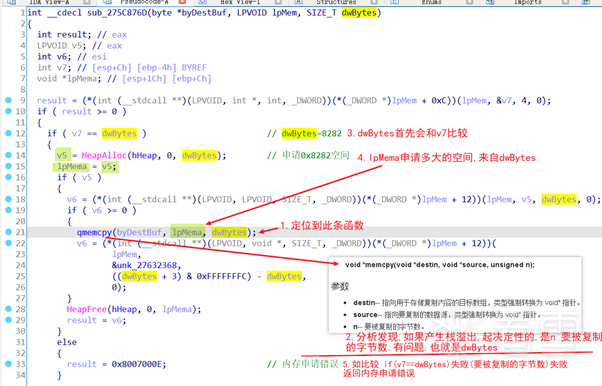602x386 pixels.
Task: Toggle breakpoint dot on line 18
Action: click(8, 199)
